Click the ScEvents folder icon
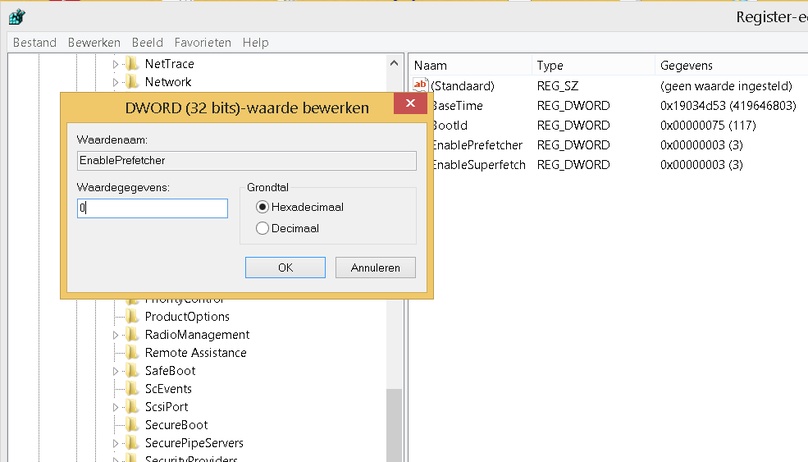This screenshot has width=808, height=462. [x=132, y=389]
